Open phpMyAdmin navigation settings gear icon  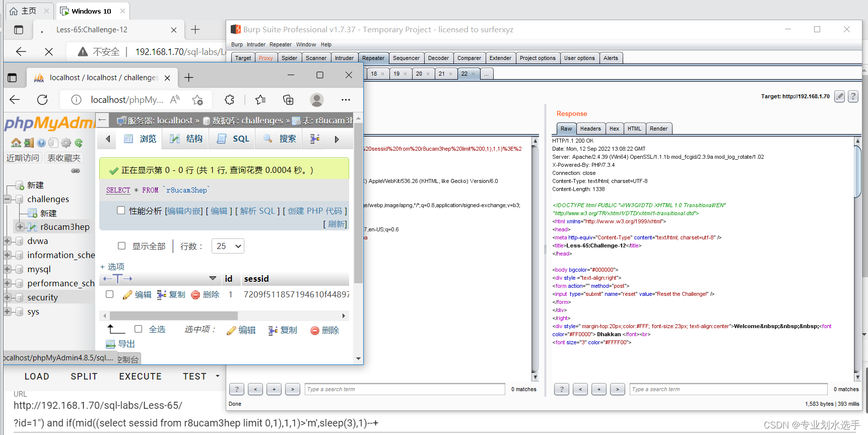point(66,143)
